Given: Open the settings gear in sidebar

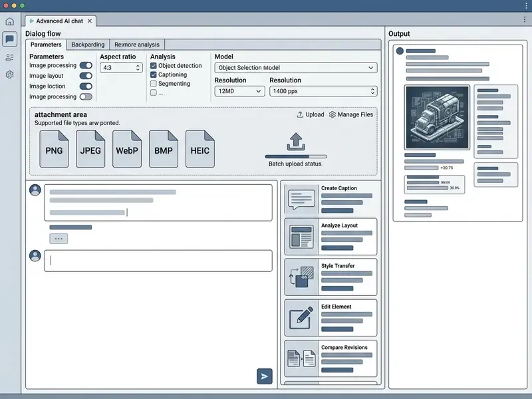Looking at the screenshot, I should click(x=10, y=74).
